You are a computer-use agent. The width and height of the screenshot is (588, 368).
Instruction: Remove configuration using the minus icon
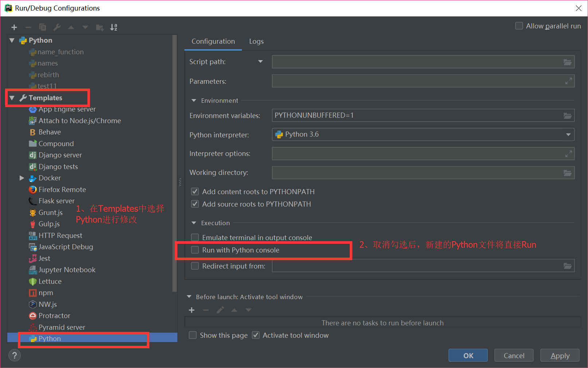click(28, 27)
